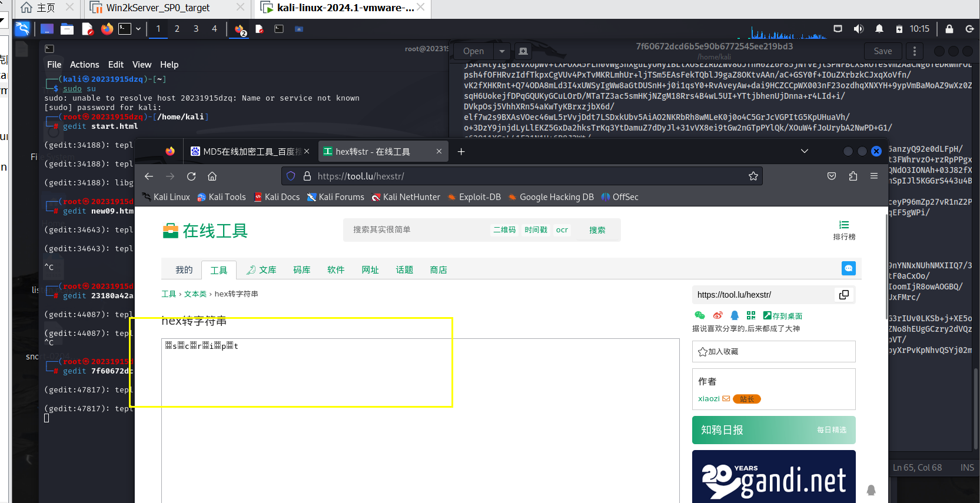This screenshot has height=503, width=980.
Task: Expand gedit recent files dropdown arrow
Action: (x=502, y=51)
